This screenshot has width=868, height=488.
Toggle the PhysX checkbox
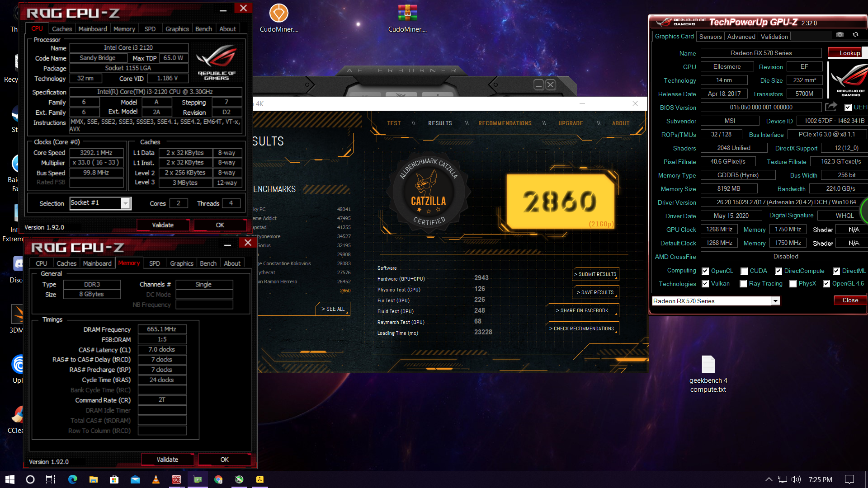coord(793,284)
